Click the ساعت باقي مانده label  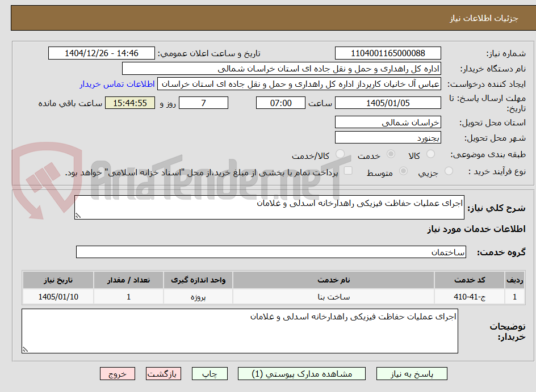70,103
